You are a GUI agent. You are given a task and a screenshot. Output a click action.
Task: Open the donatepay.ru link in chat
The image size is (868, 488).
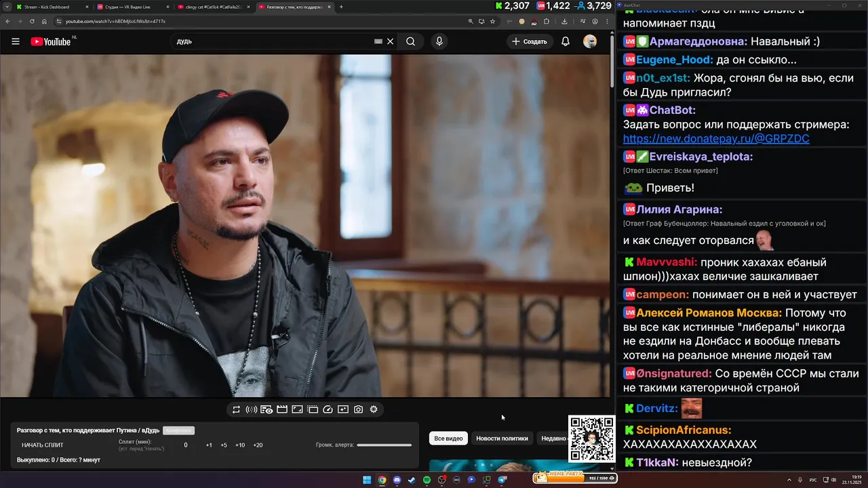point(716,139)
